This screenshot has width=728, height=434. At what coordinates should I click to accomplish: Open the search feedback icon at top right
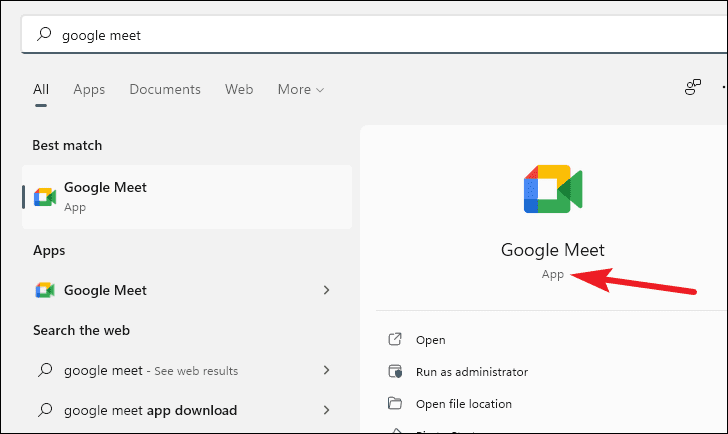(x=693, y=87)
